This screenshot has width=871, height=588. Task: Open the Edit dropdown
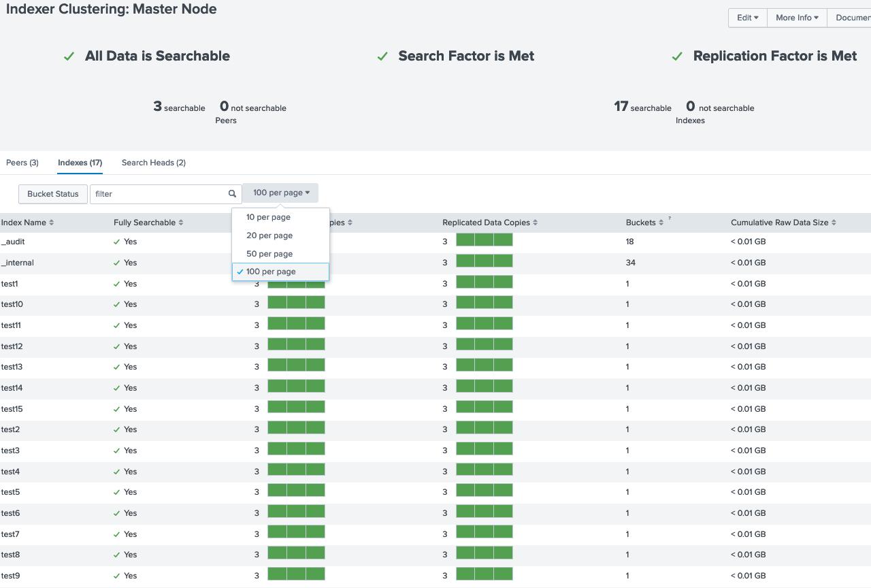[x=747, y=18]
